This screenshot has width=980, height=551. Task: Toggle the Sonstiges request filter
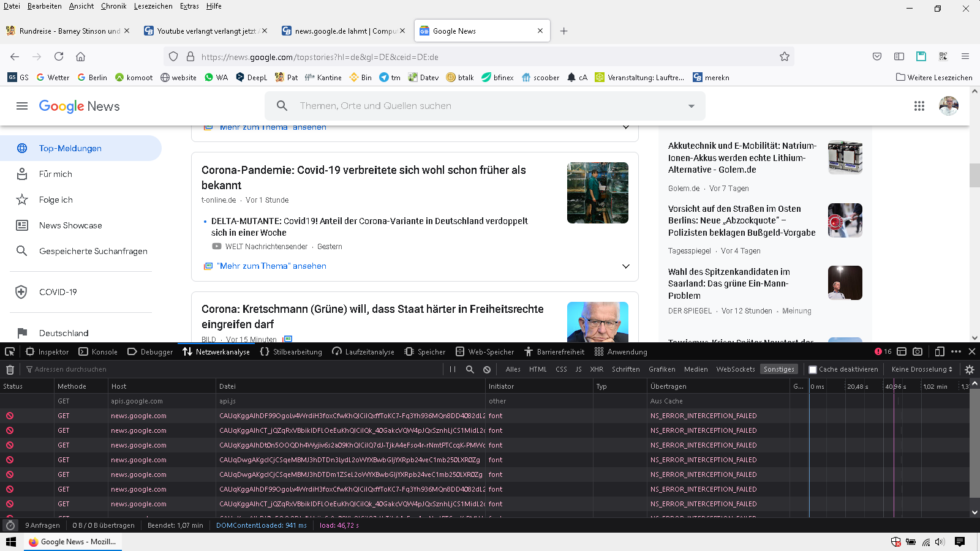(x=779, y=369)
